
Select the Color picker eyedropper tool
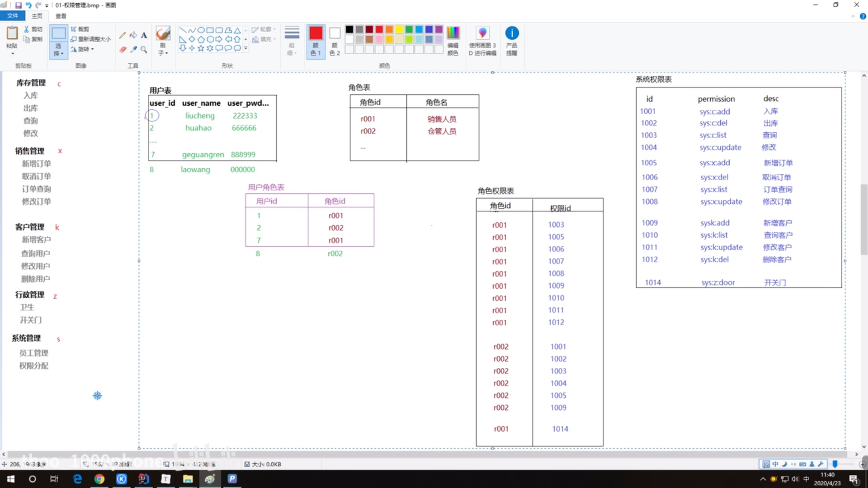click(133, 50)
